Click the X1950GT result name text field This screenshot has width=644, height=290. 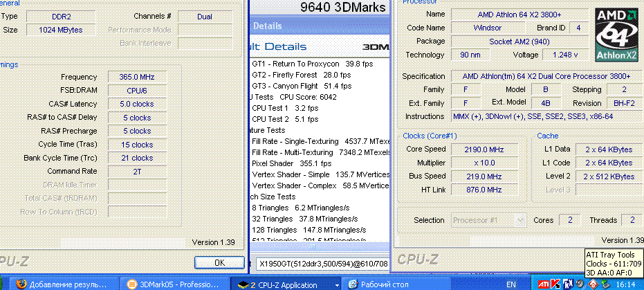click(322, 264)
